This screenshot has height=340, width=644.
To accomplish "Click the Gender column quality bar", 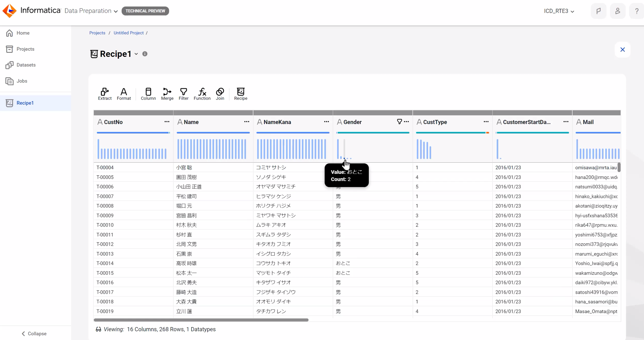I will pyautogui.click(x=373, y=133).
